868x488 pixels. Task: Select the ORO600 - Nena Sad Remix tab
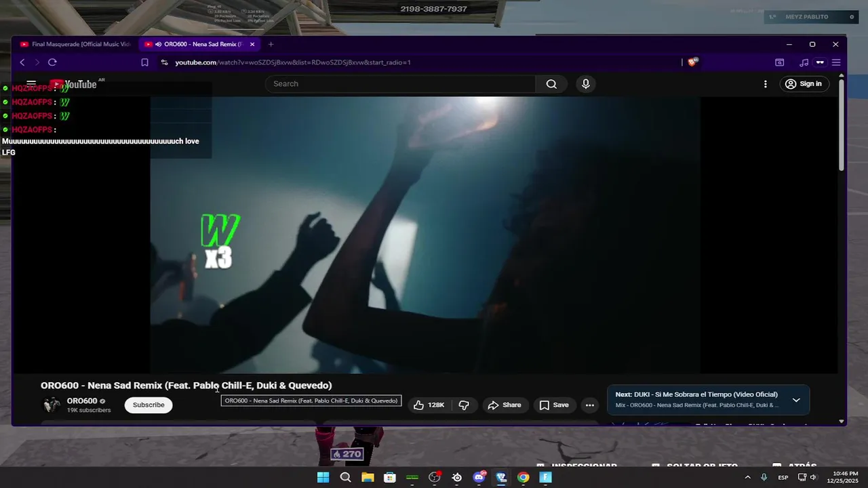[x=200, y=44]
